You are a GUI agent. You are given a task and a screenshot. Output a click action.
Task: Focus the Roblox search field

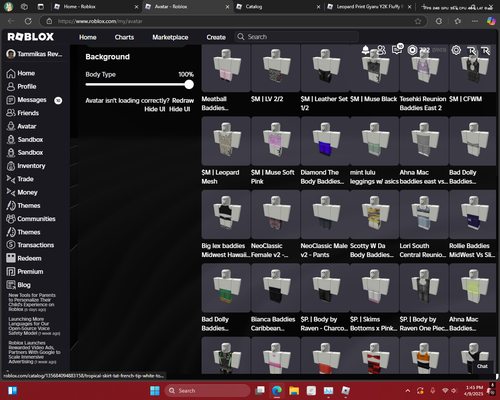[x=297, y=37]
